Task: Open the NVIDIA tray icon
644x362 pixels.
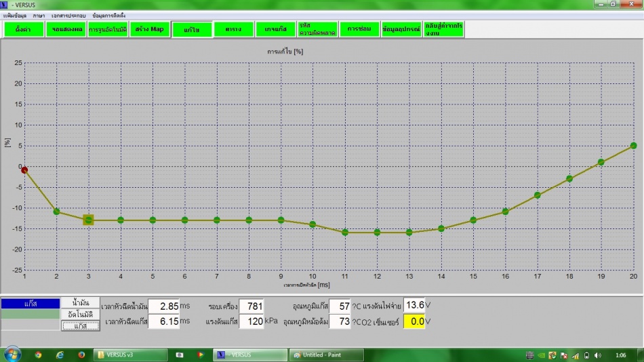Action: point(542,355)
